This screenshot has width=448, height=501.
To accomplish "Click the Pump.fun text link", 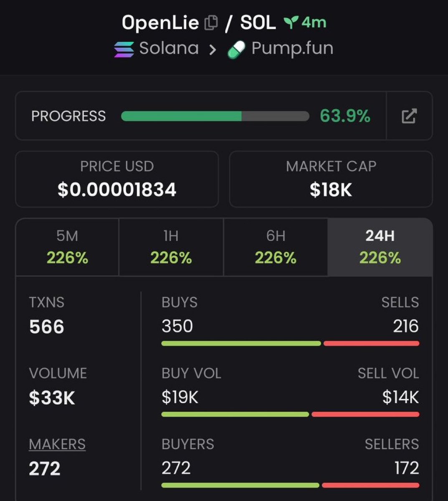I will pos(292,48).
